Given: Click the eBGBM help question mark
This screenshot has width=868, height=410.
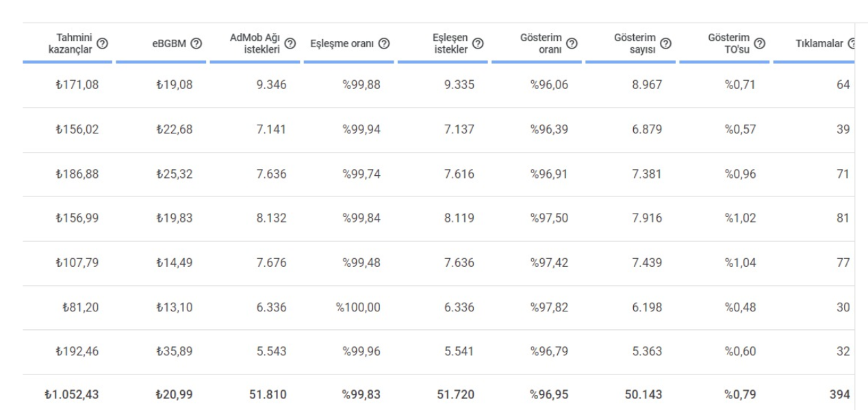Looking at the screenshot, I should (196, 44).
